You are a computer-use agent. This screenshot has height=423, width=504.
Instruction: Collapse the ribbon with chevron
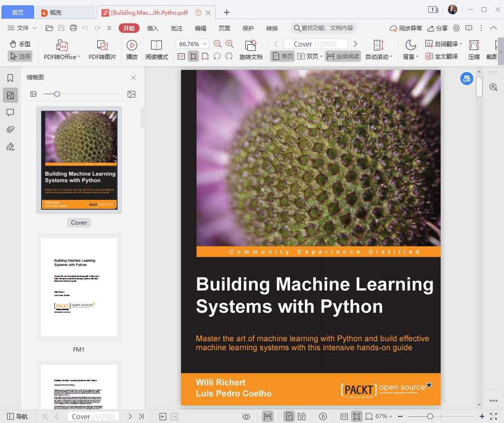click(494, 28)
